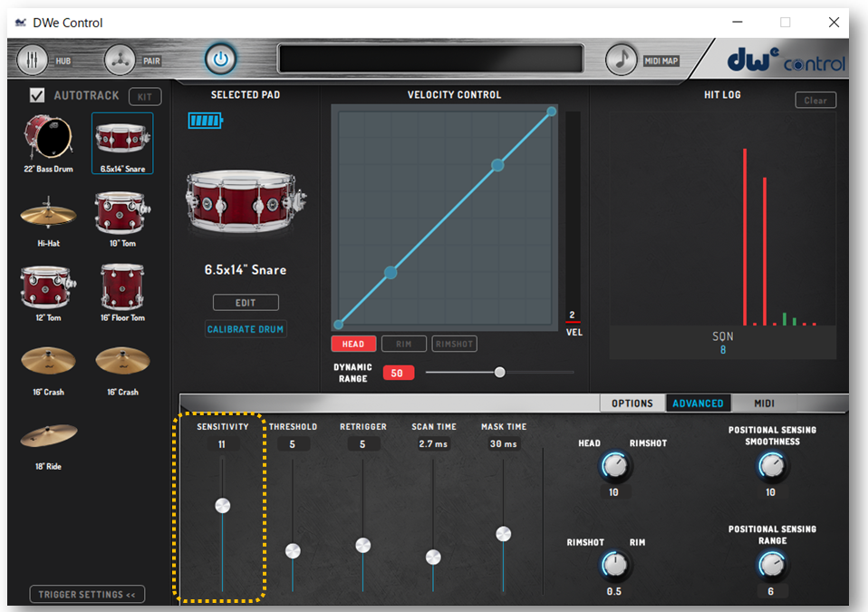Click the top-right velocity curve point
The width and height of the screenshot is (868, 612).
pyautogui.click(x=551, y=112)
